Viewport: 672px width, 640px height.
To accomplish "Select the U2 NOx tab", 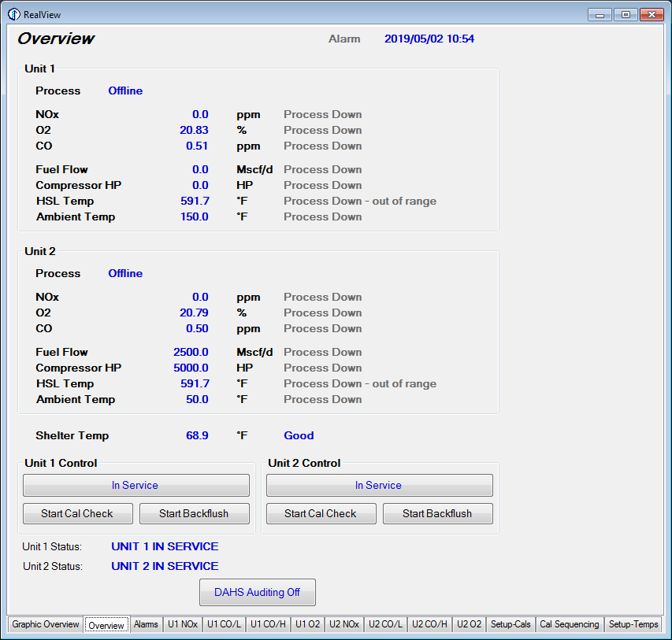I will coord(344,624).
